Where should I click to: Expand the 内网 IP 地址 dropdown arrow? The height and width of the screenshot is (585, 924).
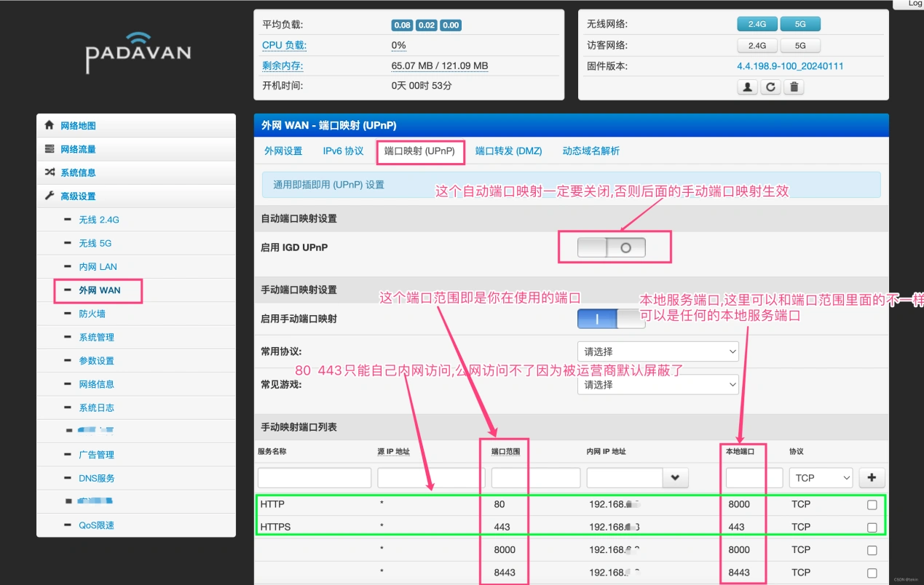pos(675,477)
